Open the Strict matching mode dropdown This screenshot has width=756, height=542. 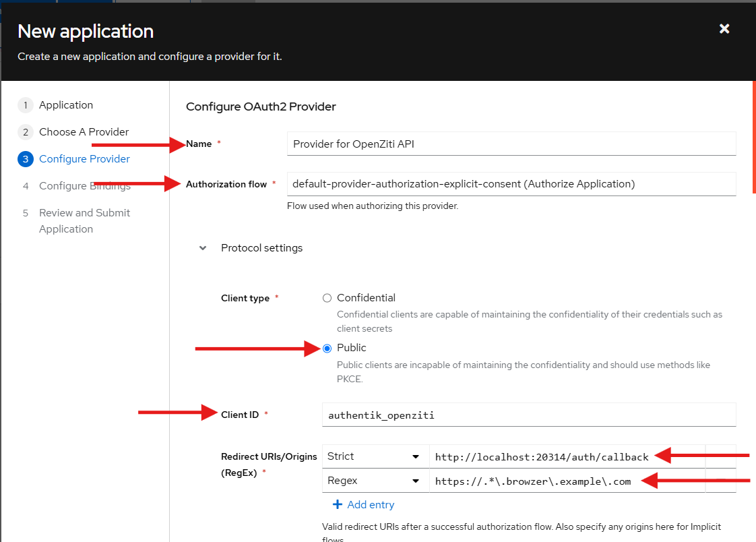click(375, 457)
